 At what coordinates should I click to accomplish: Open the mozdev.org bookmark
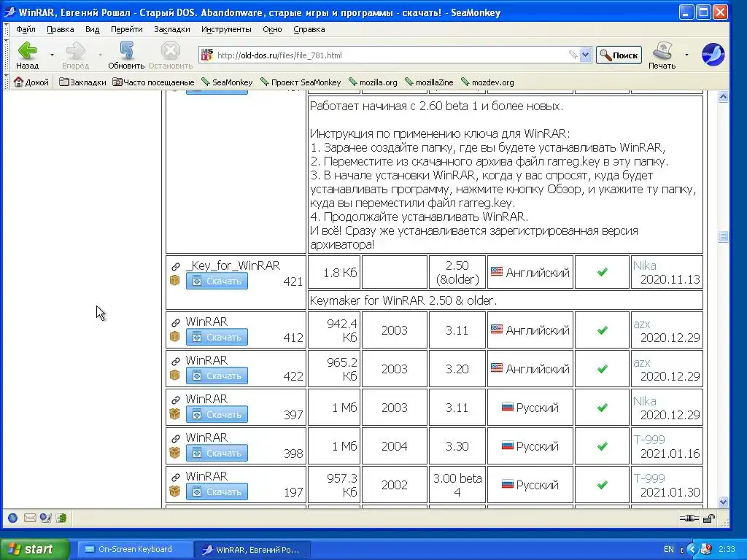pos(488,82)
